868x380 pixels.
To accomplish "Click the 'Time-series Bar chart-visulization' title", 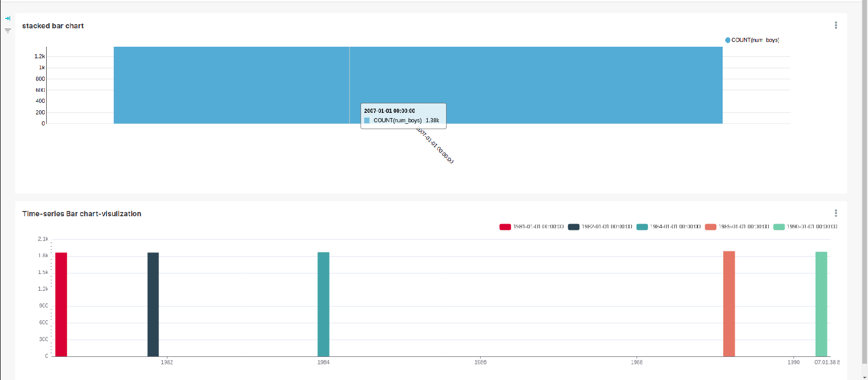I will [82, 214].
